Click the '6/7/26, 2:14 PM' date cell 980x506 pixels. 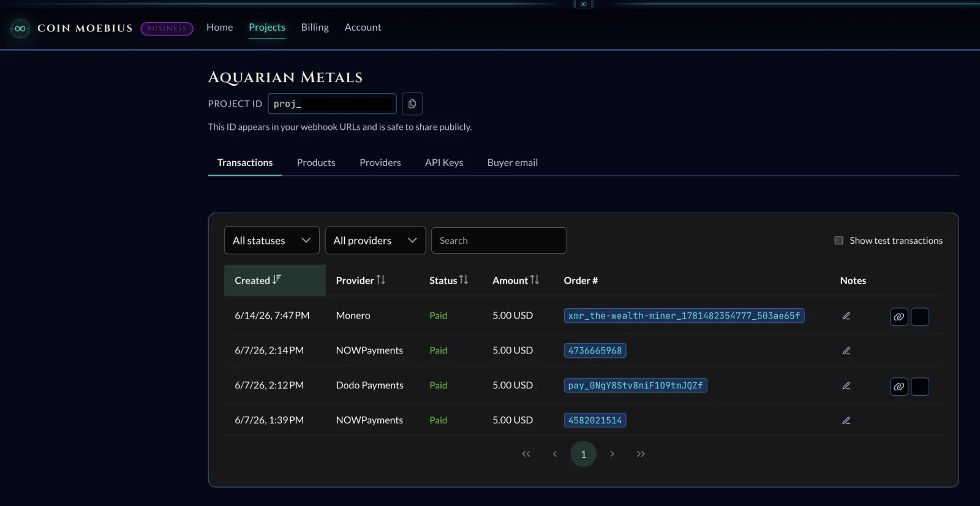click(269, 350)
